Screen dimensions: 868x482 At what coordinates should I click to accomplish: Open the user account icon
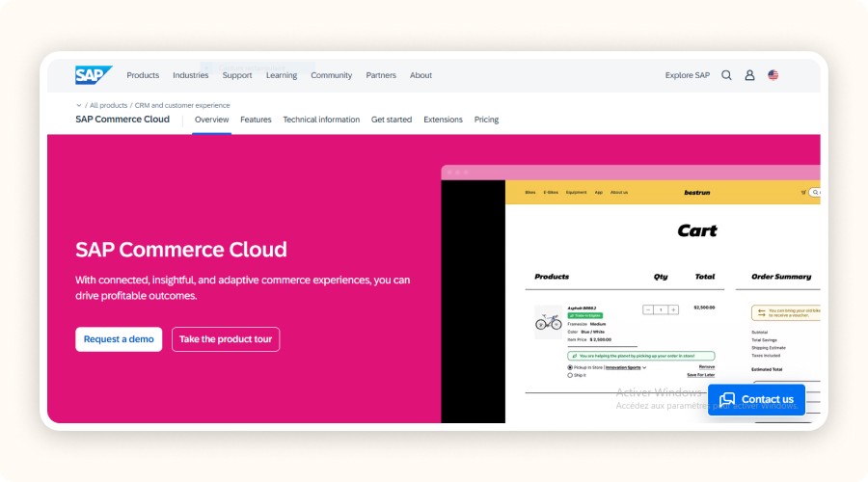[x=749, y=75]
